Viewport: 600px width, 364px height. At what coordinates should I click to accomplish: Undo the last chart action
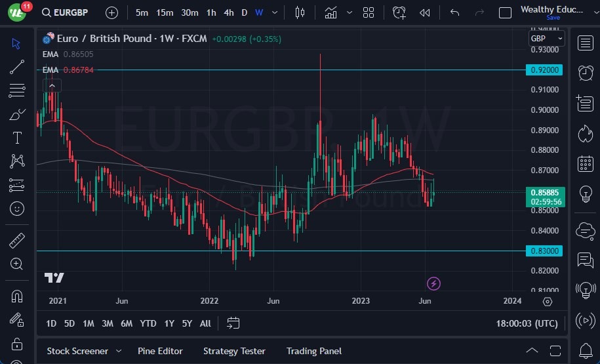click(454, 12)
